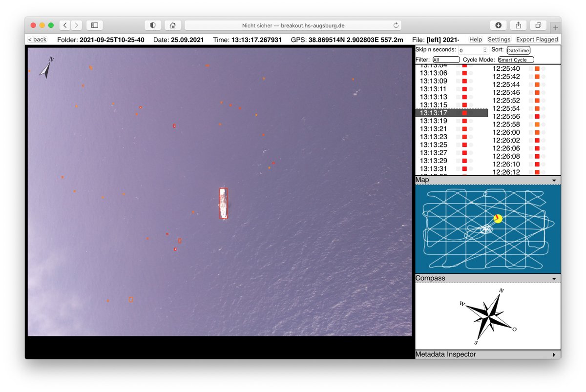Viewport: 586px width, 392px height.
Task: Select the highlighted 13:13:17 entry
Action: 452,113
